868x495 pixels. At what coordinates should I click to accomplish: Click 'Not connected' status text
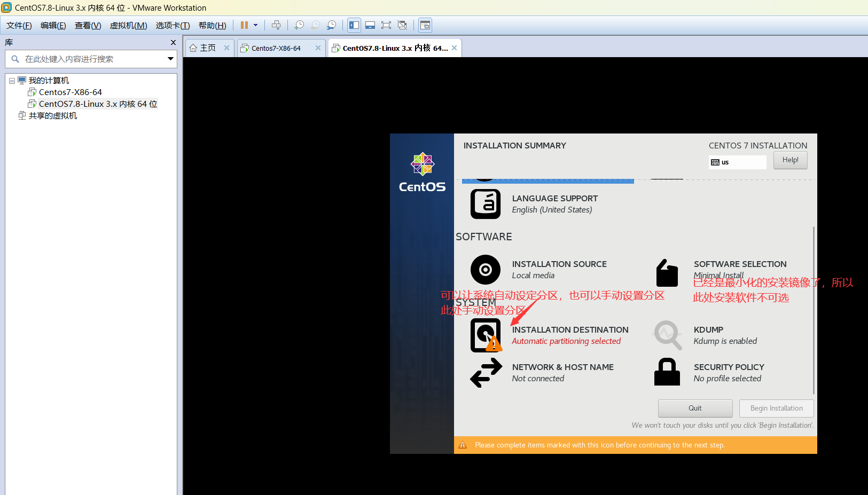point(538,379)
